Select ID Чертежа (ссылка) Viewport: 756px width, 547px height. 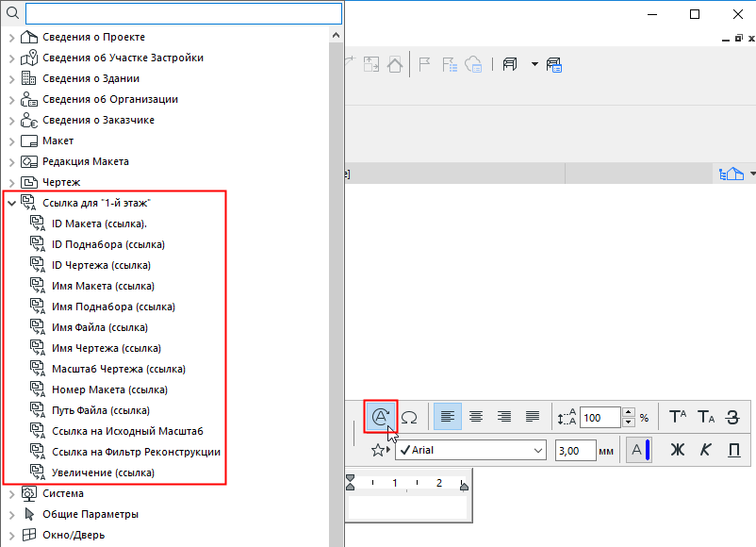tap(101, 265)
